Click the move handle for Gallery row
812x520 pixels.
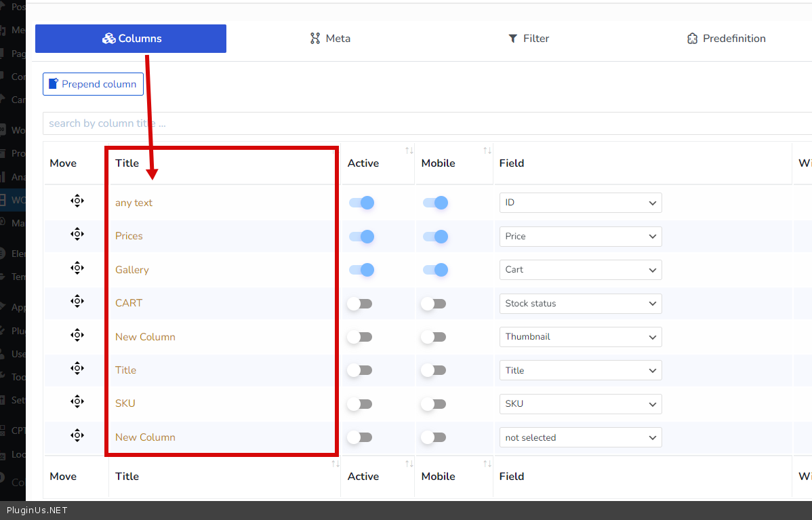tap(77, 268)
